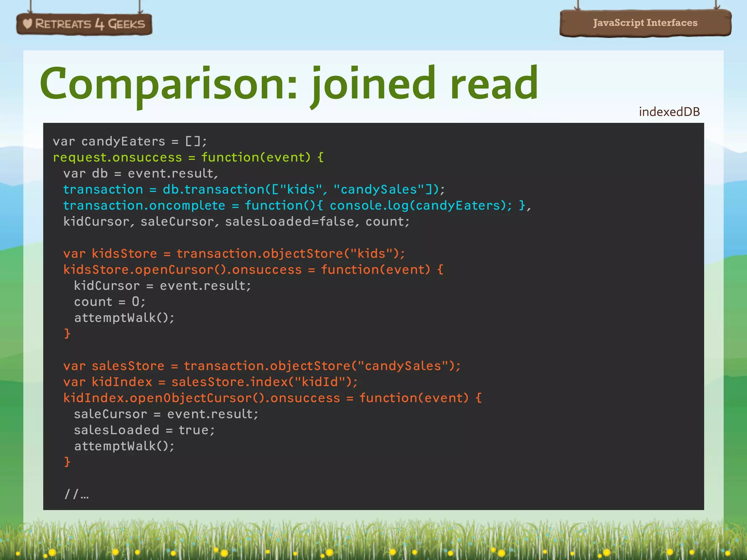
Task: Click the line 'var db = event.result,'
Action: coord(141,173)
